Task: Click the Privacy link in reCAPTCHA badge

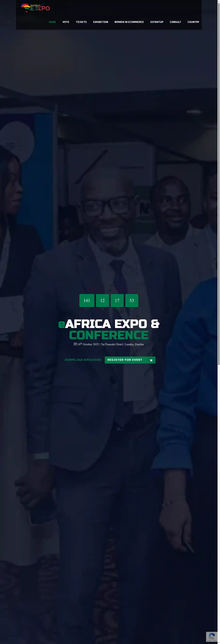Action: 209,640
